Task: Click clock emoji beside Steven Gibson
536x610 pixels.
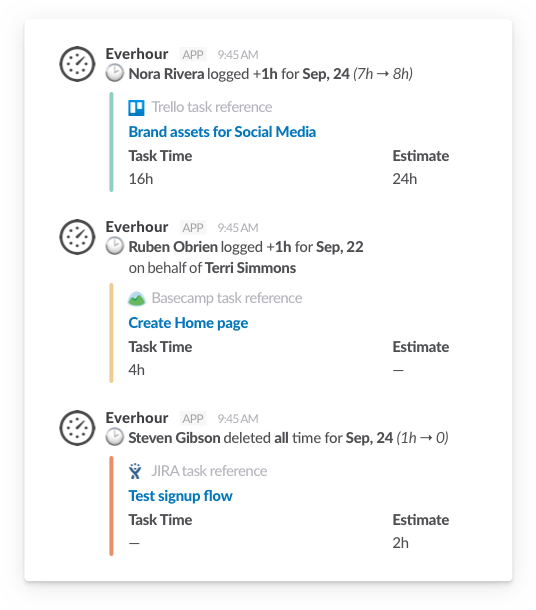Action: 115,437
